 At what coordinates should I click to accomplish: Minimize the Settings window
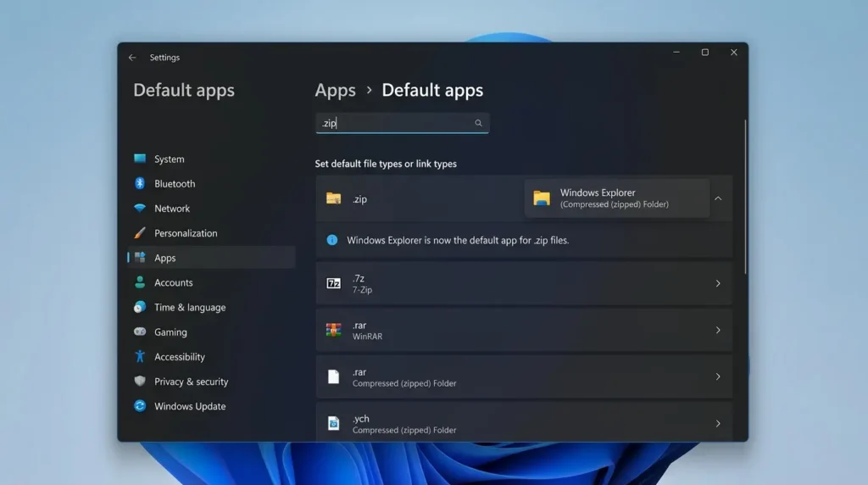(676, 52)
